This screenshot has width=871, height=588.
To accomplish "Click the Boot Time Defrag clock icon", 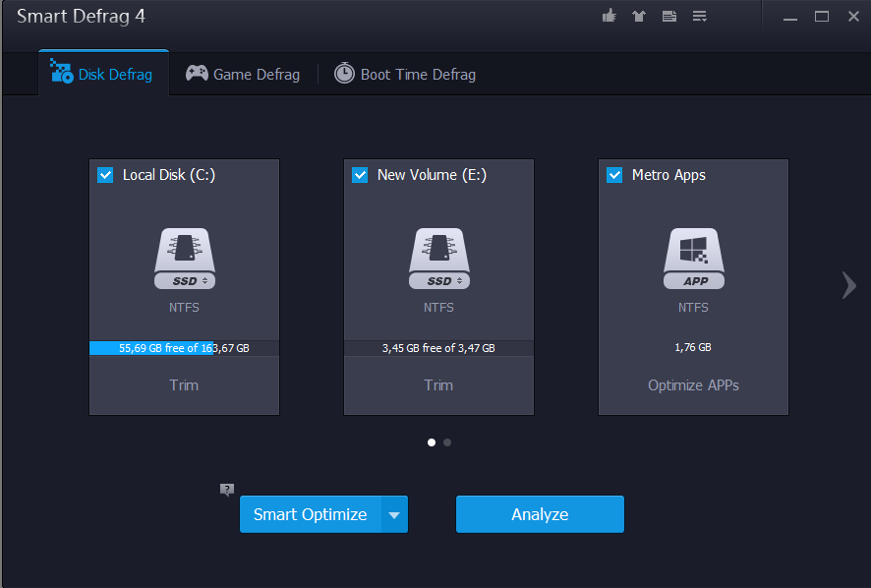I will tap(344, 73).
